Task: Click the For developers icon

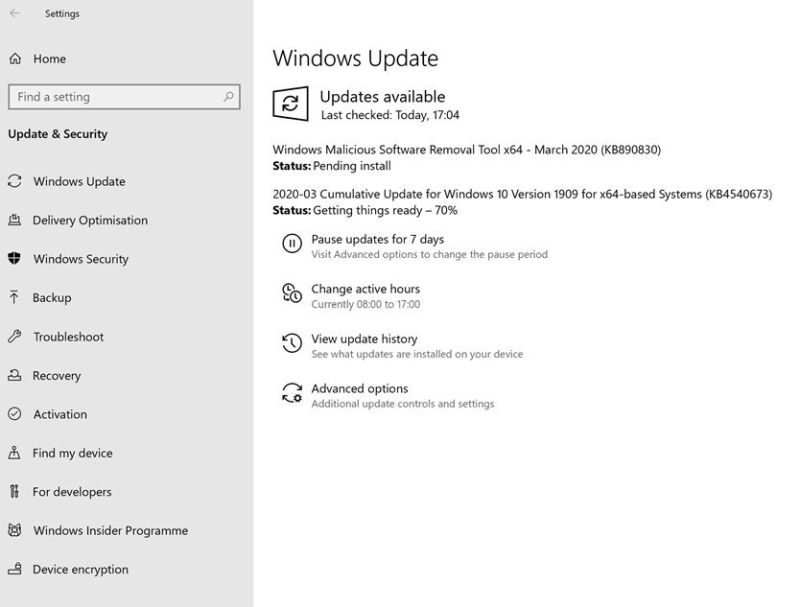Action: click(14, 491)
